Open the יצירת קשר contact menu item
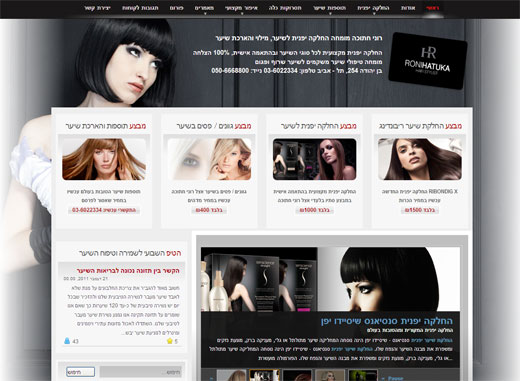 coord(97,8)
